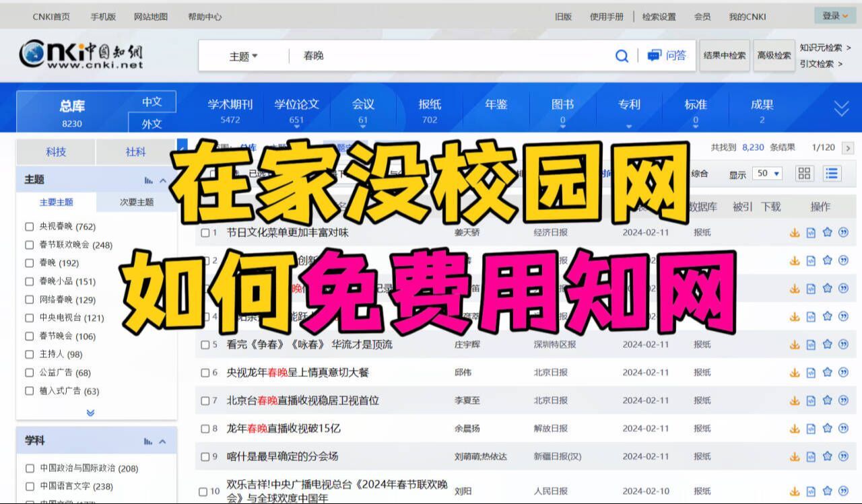Open the 帮助中心 link

point(205,17)
